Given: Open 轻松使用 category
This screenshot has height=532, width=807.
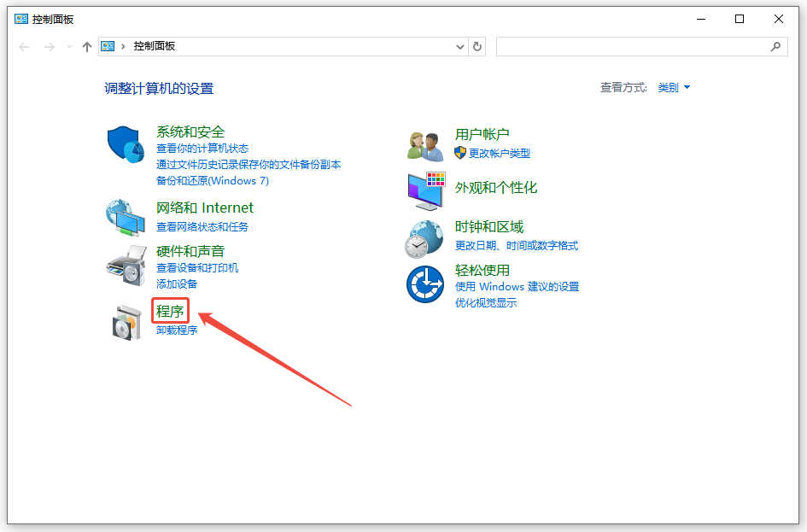Looking at the screenshot, I should [x=482, y=271].
